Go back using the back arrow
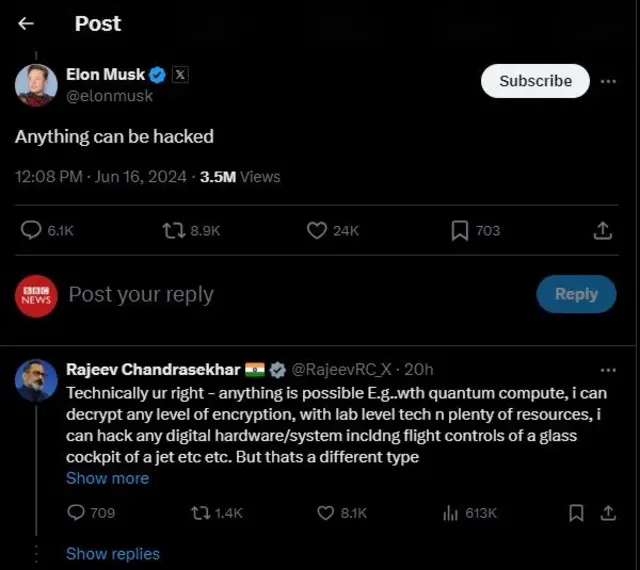Viewport: 640px width, 570px height. coord(26,24)
